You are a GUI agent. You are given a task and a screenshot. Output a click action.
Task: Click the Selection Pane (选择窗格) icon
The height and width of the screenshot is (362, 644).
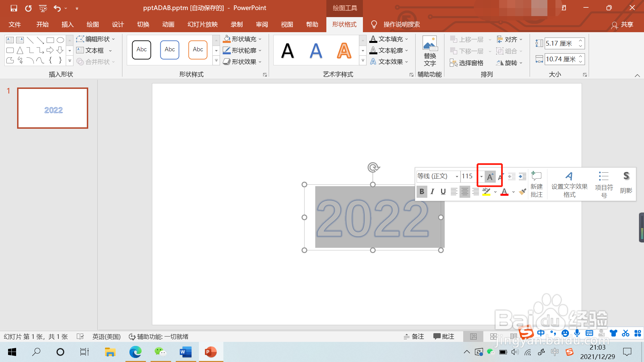(x=467, y=63)
